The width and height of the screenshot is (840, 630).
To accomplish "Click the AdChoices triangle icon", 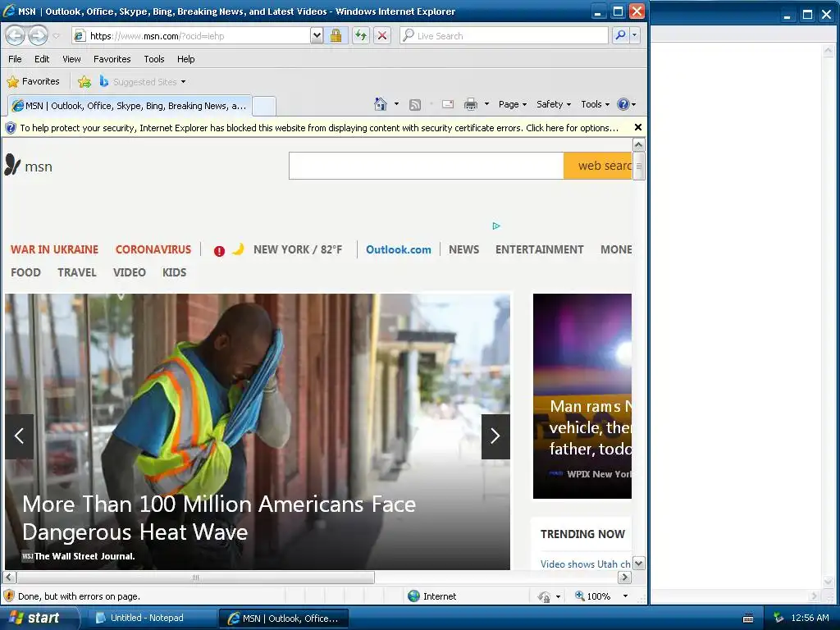I will 496,226.
